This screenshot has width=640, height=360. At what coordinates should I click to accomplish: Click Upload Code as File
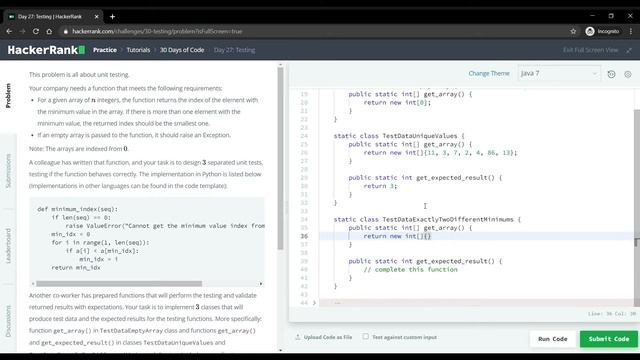pyautogui.click(x=328, y=337)
